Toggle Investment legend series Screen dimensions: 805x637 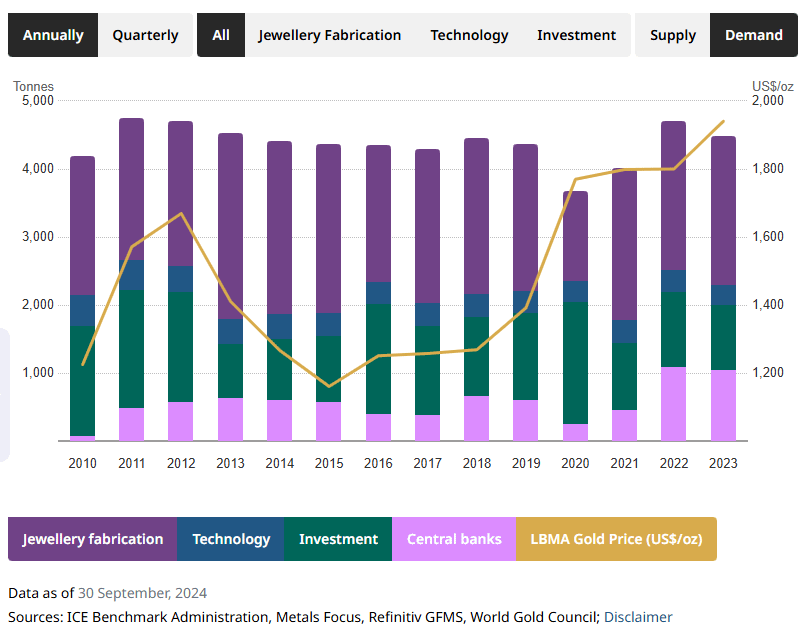338,539
